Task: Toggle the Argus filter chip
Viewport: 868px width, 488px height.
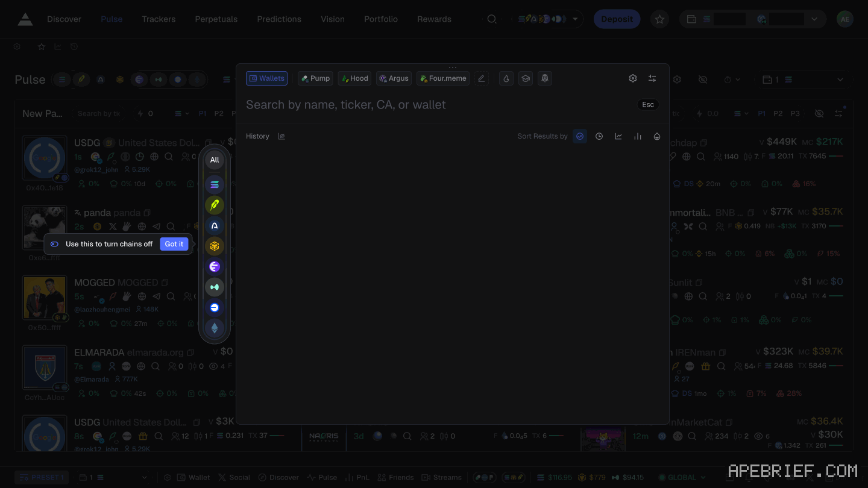Action: click(394, 78)
